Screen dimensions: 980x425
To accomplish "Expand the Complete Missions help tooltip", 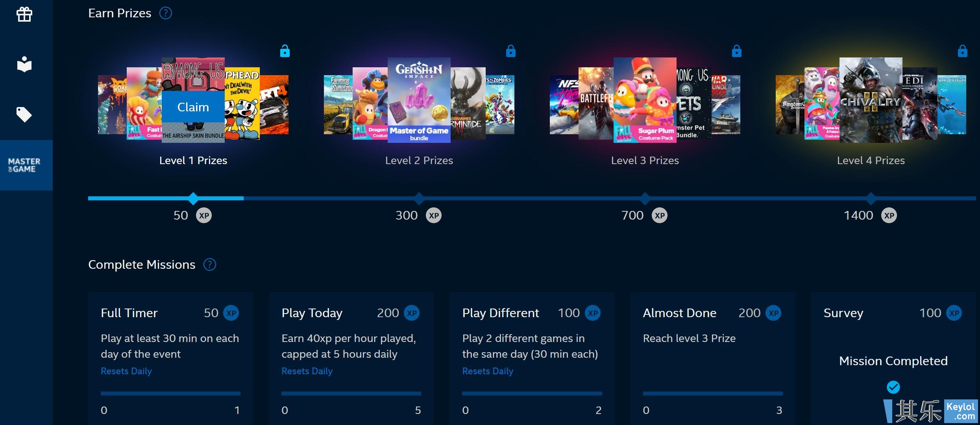I will tap(210, 264).
